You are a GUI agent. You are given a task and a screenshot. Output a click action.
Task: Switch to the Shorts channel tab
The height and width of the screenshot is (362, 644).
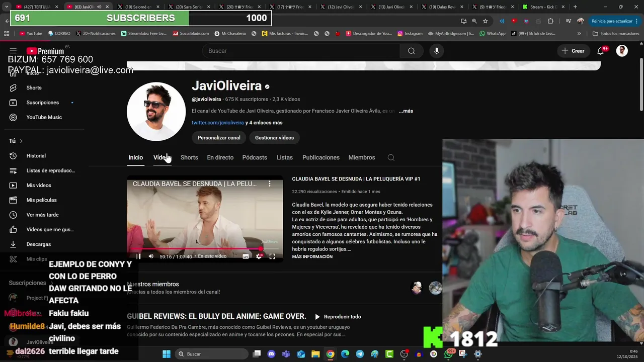point(189,157)
